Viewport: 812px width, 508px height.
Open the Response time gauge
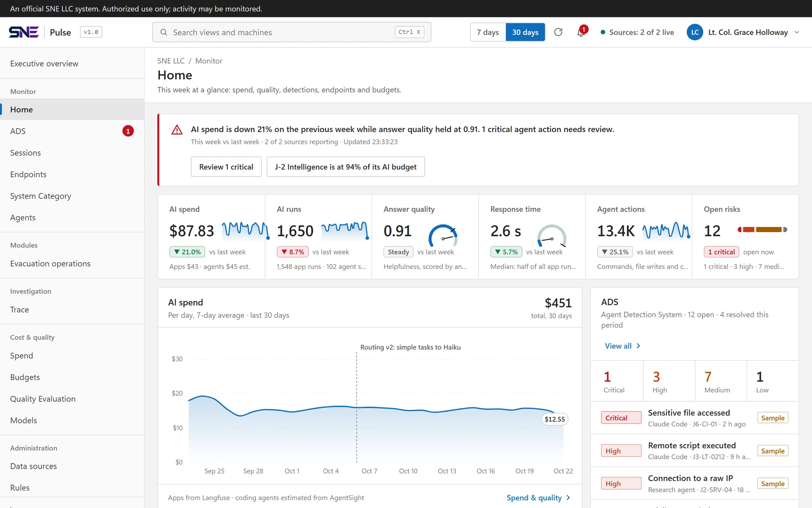pos(551,235)
